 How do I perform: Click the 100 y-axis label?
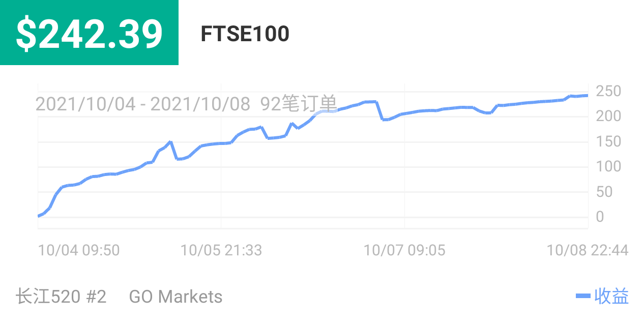[608, 166]
